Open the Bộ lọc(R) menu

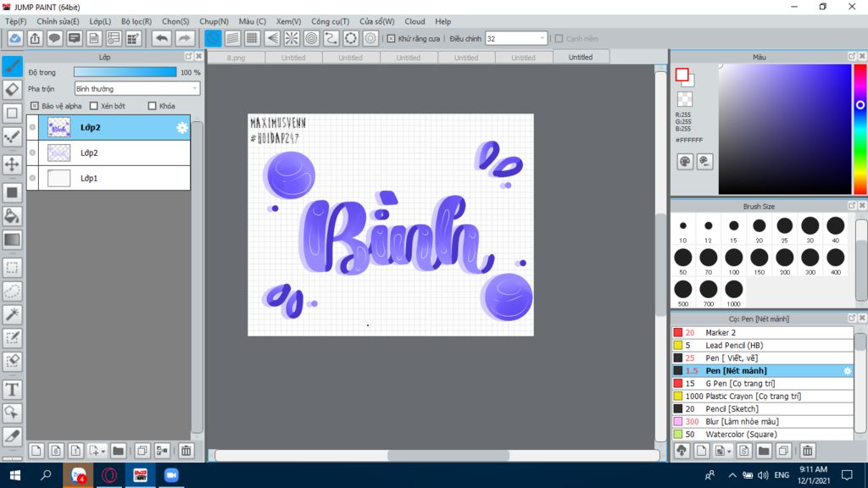(x=136, y=21)
